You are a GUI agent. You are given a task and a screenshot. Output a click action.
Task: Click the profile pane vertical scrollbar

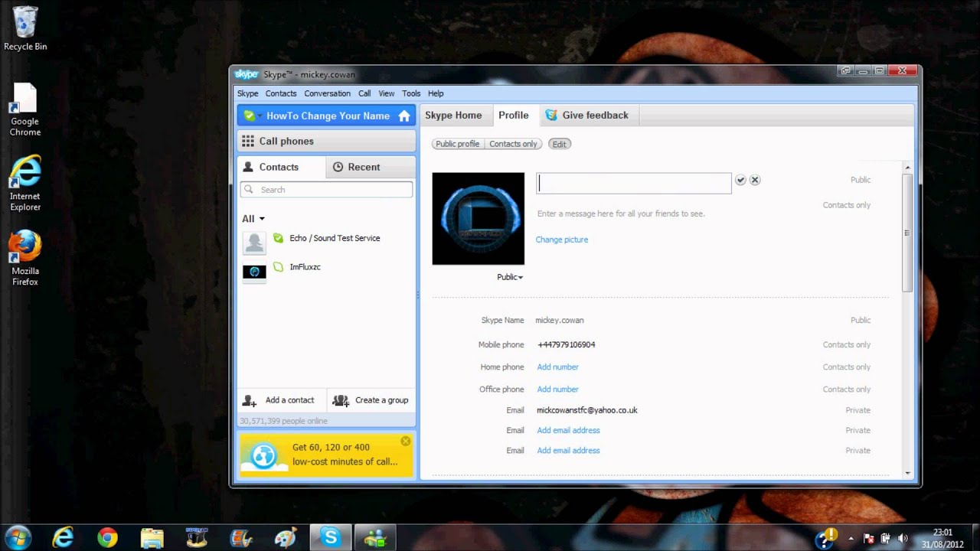pos(908,232)
